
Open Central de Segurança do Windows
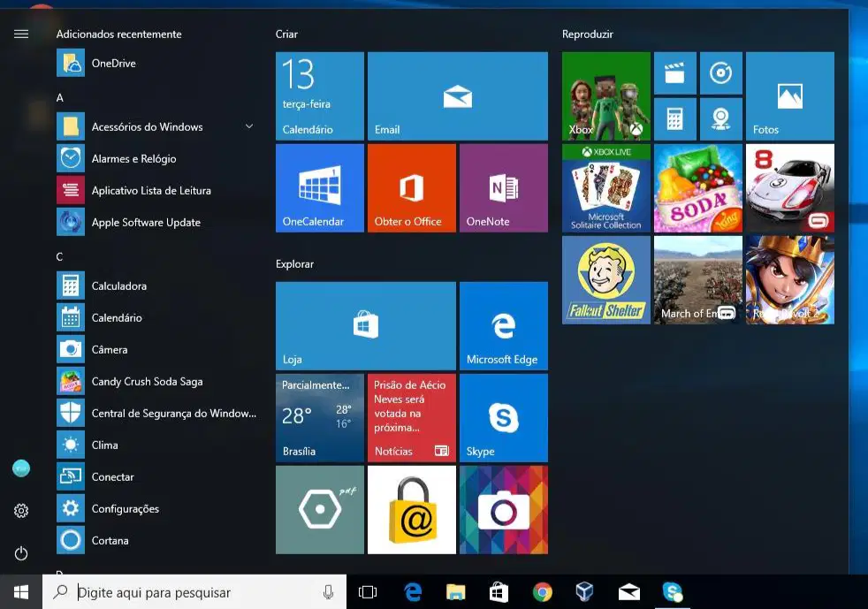(x=156, y=414)
